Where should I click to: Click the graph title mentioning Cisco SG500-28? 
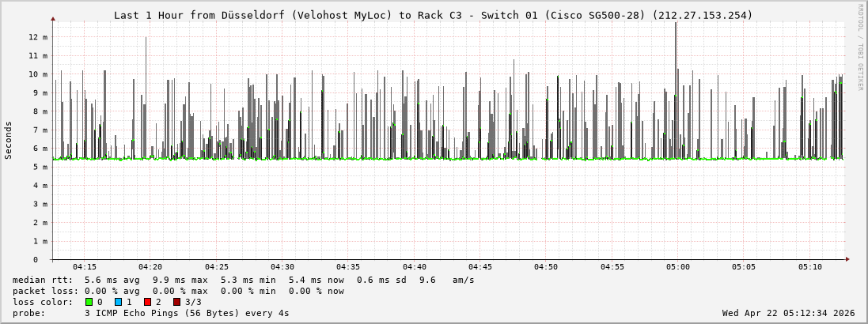(x=434, y=15)
